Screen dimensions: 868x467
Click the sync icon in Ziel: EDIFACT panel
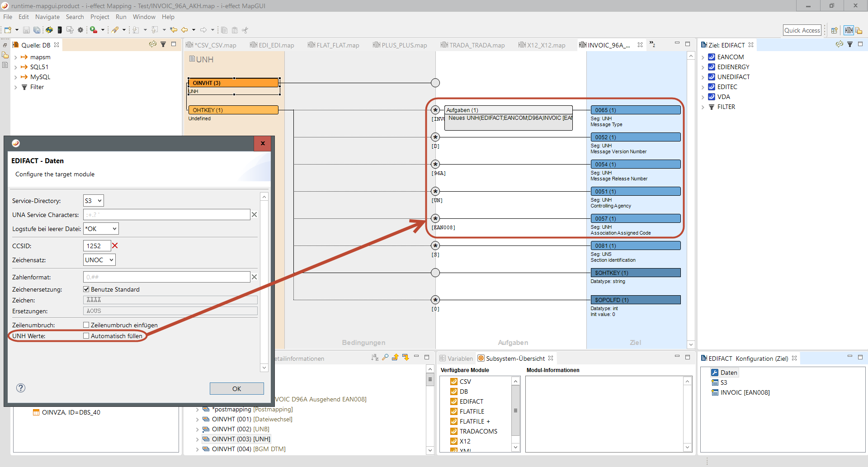pyautogui.click(x=839, y=44)
